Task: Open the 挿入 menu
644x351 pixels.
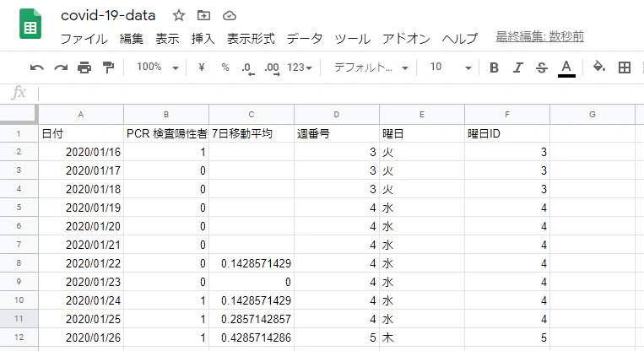Action: click(x=203, y=39)
